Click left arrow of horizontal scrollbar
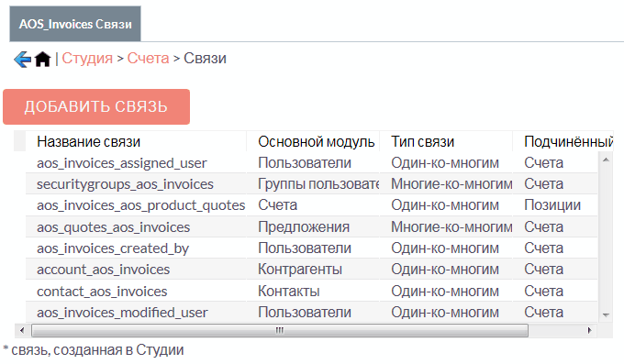 [x=22, y=330]
